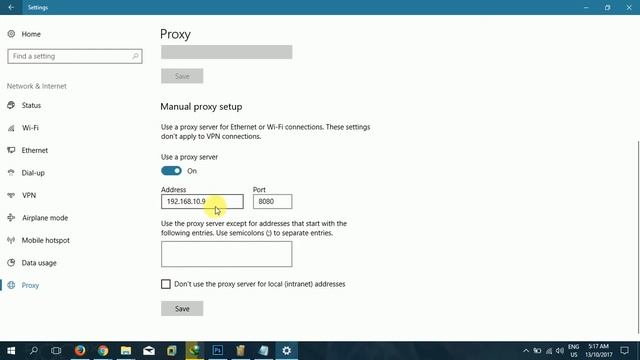The image size is (640, 360).
Task: Click the magnifier icon in search box
Action: pos(135,56)
